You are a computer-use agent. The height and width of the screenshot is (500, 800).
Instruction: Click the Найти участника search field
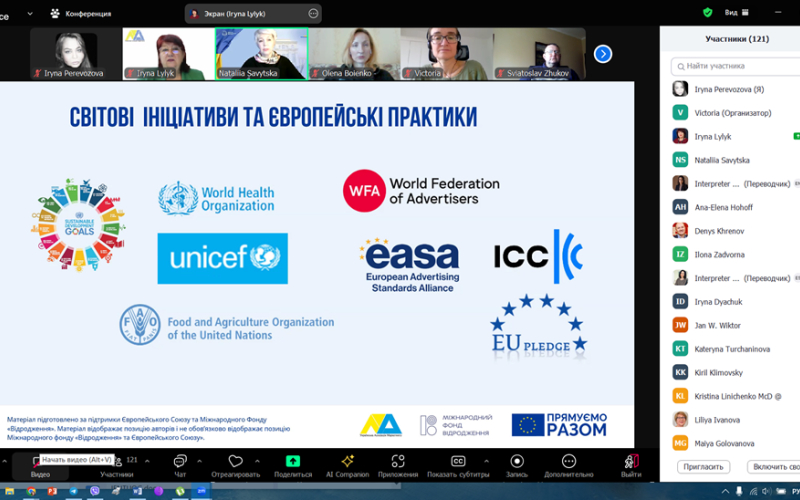[x=735, y=66]
